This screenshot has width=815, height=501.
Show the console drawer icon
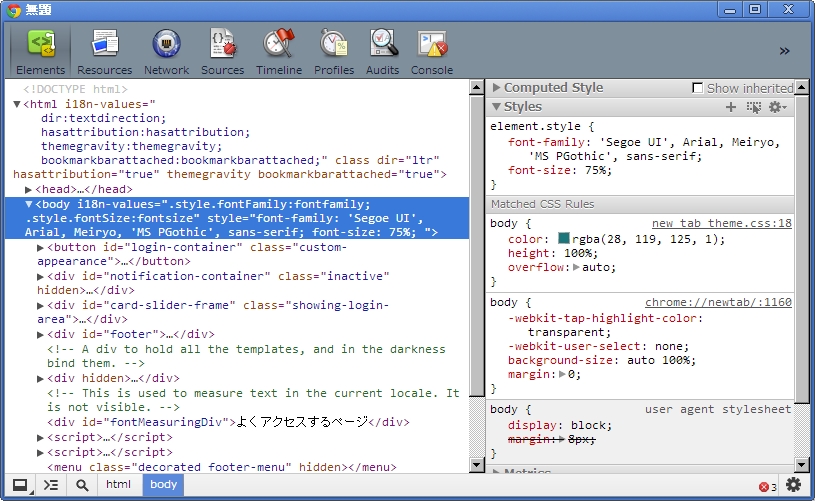[51, 485]
